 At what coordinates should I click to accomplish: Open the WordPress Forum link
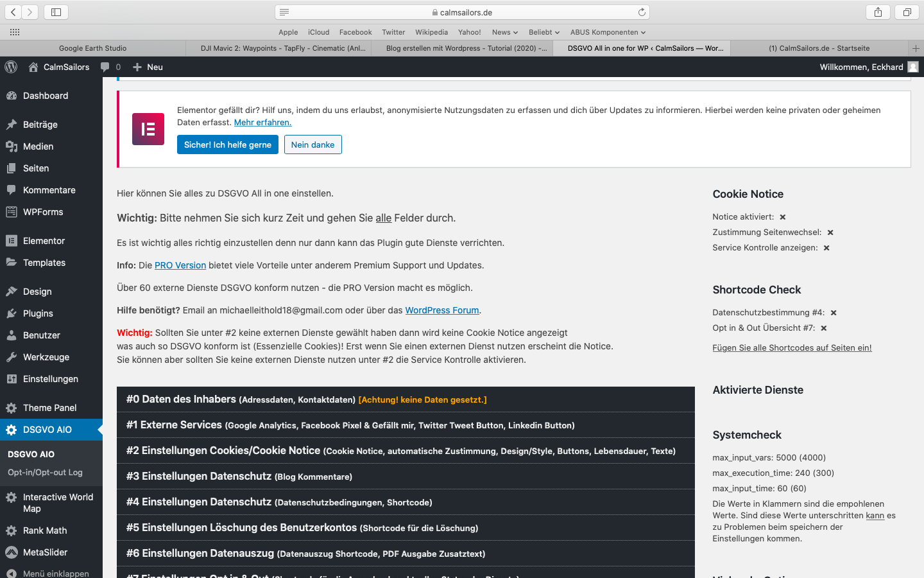coord(442,310)
